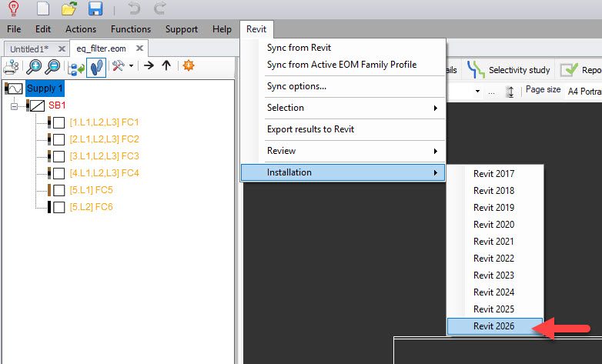The height and width of the screenshot is (364, 602).
Task: Select Revit 2019 installation
Action: [495, 208]
